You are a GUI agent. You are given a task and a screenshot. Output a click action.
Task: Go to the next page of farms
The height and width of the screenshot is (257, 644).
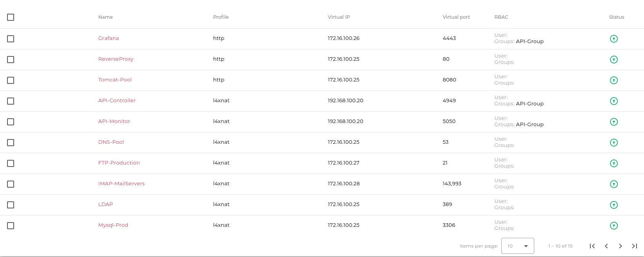pyautogui.click(x=620, y=246)
